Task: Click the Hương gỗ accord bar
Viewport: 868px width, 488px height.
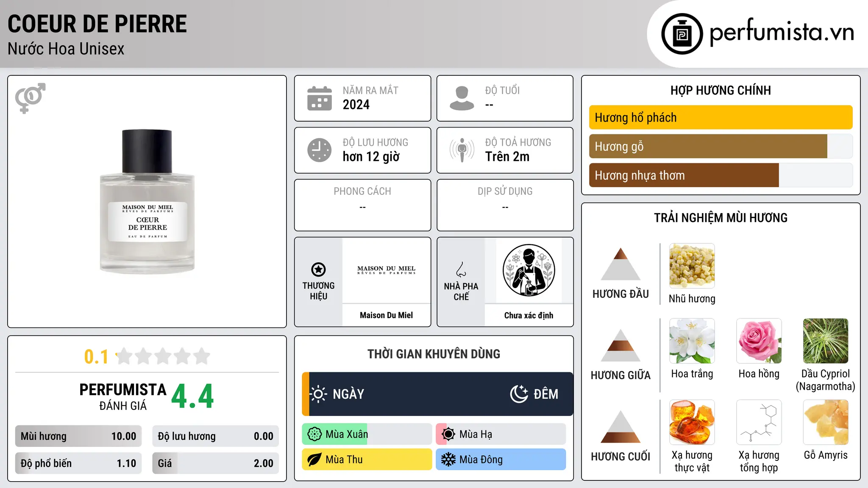Action: [721, 146]
